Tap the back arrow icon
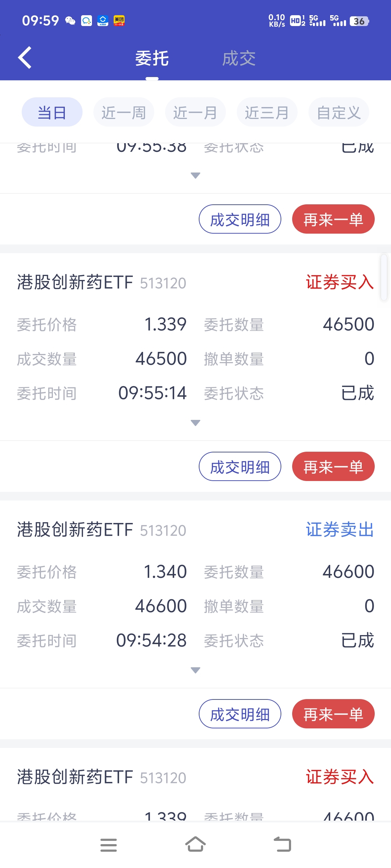 [25, 58]
